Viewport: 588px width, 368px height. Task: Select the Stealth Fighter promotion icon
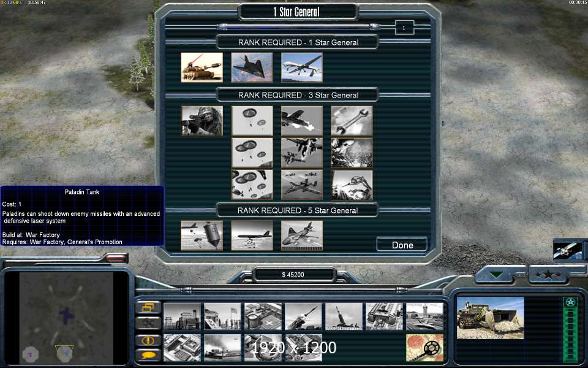252,67
